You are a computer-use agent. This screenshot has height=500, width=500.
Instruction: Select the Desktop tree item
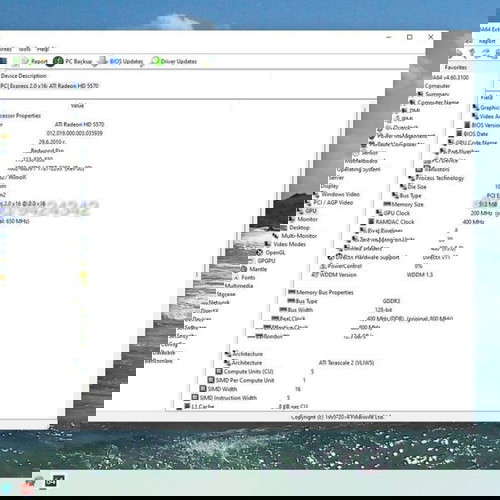[x=295, y=227]
